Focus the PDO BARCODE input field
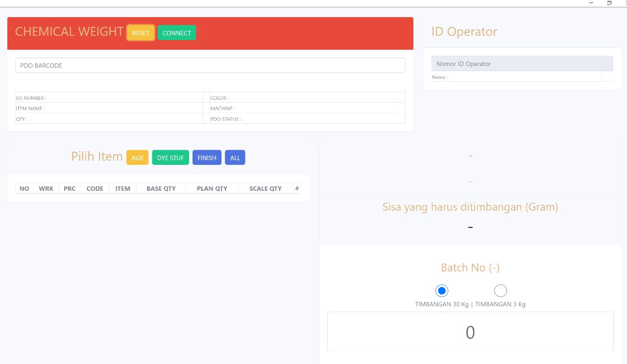The width and height of the screenshot is (627, 364). pyautogui.click(x=210, y=66)
